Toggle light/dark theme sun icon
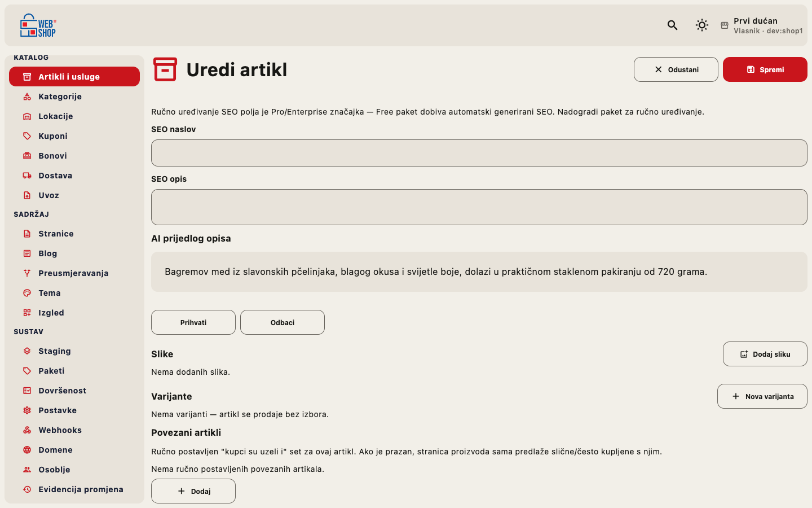812x508 pixels. (701, 25)
